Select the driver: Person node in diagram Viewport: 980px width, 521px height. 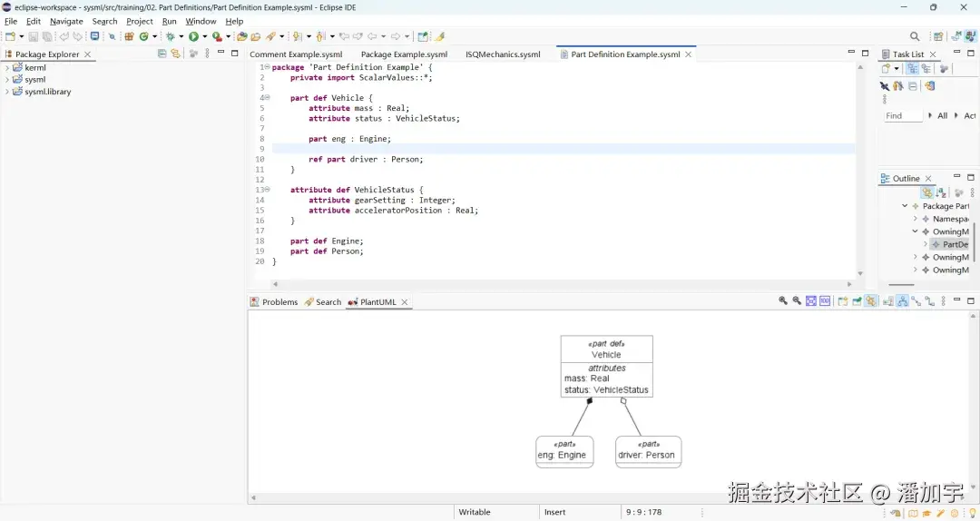coord(648,451)
